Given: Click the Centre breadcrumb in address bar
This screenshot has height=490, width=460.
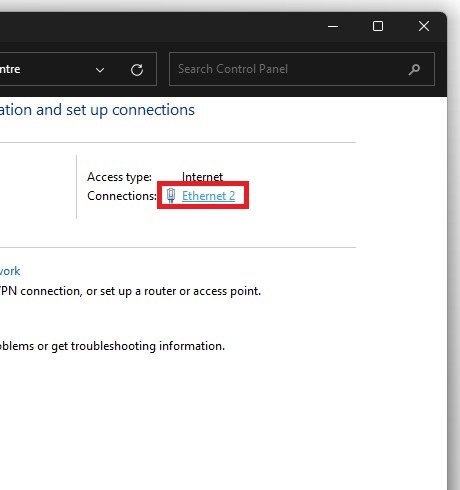Looking at the screenshot, I should (10, 69).
